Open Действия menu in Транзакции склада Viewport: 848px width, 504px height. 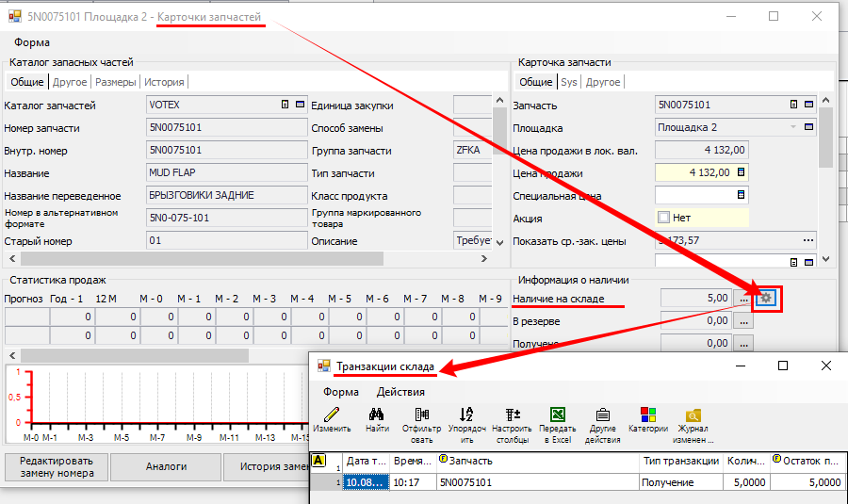point(400,391)
